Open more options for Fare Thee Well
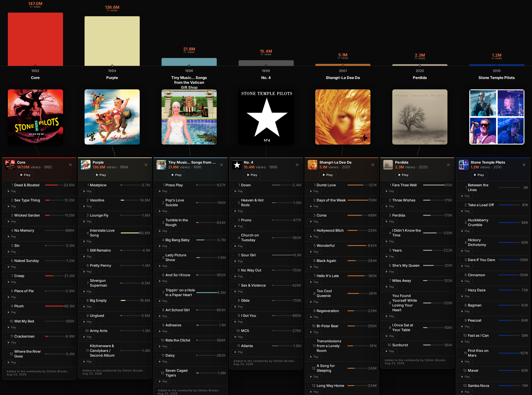 pyautogui.click(x=402, y=191)
